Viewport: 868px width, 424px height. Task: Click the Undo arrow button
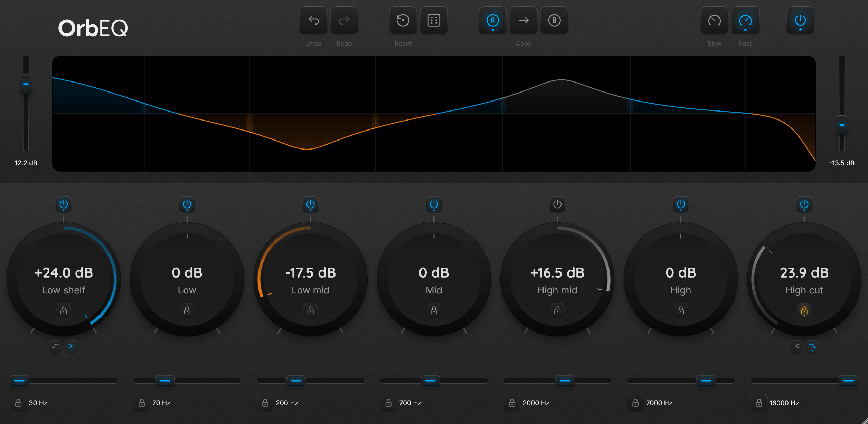[313, 20]
